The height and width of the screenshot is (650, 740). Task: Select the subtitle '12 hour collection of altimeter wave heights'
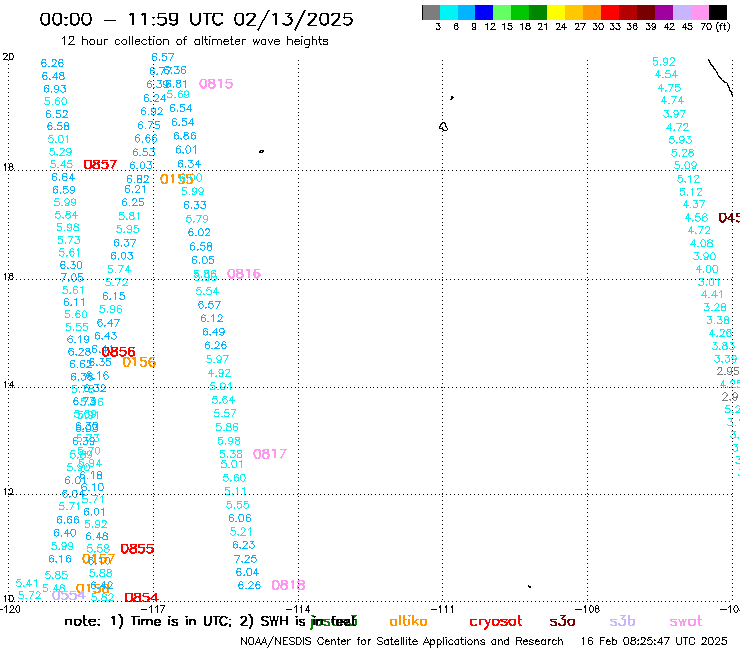point(194,41)
